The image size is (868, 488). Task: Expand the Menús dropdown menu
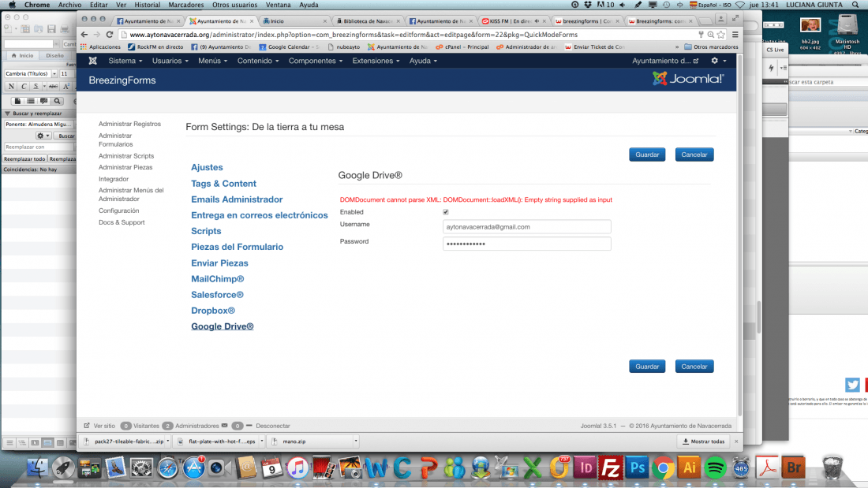(x=212, y=61)
